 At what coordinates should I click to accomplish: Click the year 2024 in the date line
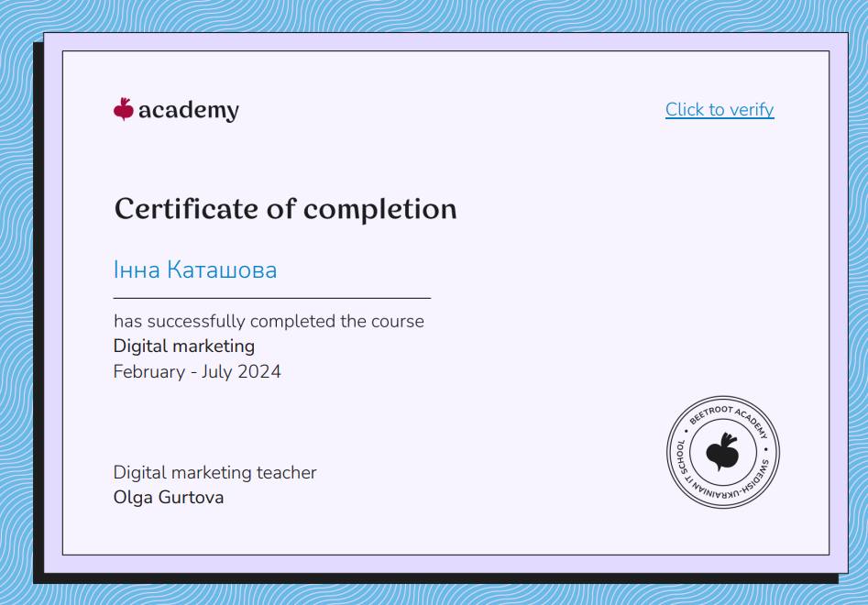click(259, 371)
